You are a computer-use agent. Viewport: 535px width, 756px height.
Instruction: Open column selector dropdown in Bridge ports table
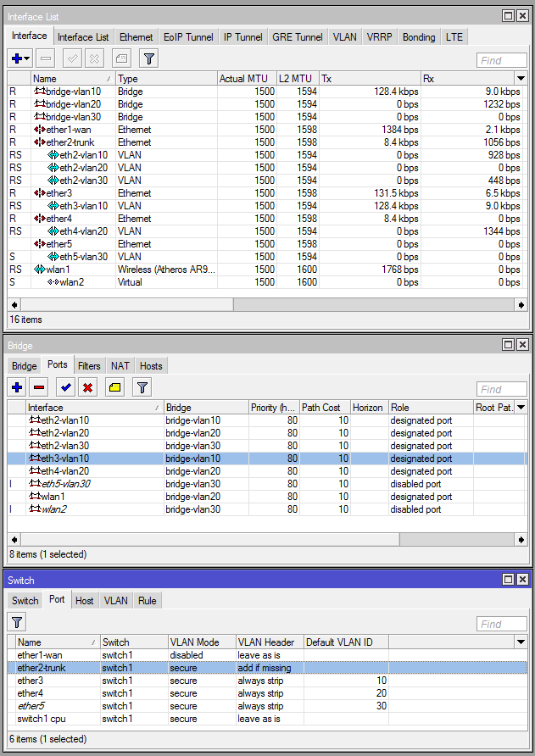pos(521,407)
